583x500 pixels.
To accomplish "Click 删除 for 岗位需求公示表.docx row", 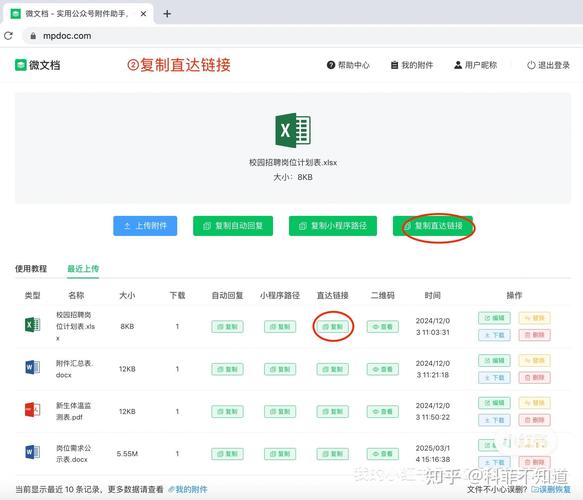I will [534, 462].
